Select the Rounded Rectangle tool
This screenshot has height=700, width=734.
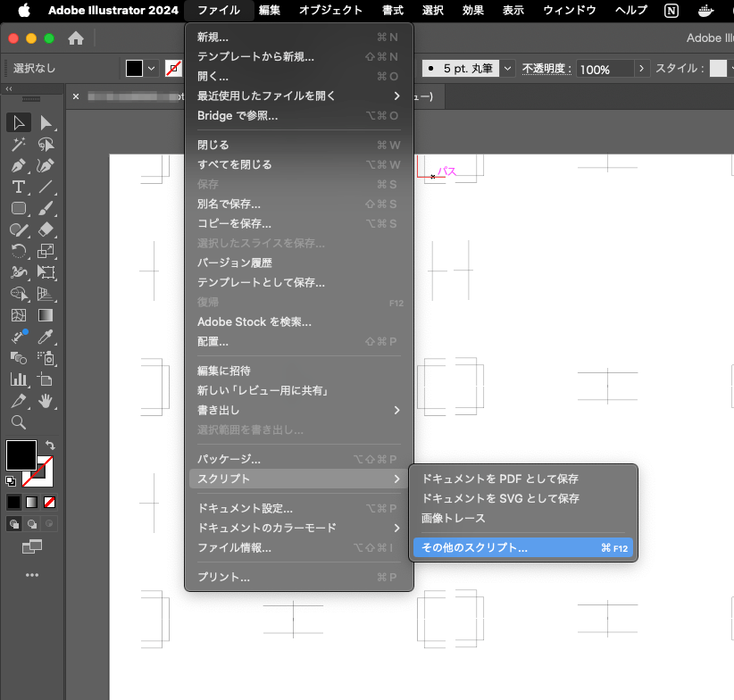pyautogui.click(x=19, y=208)
